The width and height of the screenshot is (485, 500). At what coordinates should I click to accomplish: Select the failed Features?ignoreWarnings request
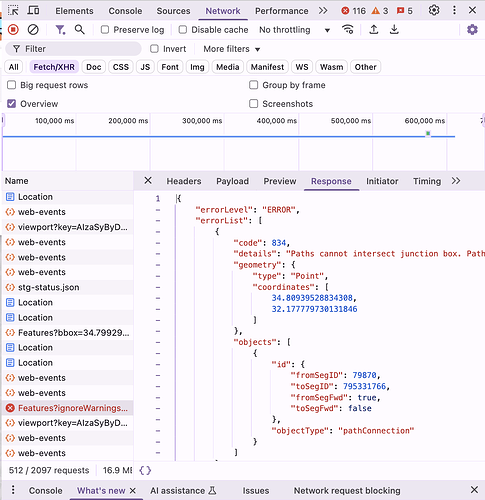coord(67,408)
